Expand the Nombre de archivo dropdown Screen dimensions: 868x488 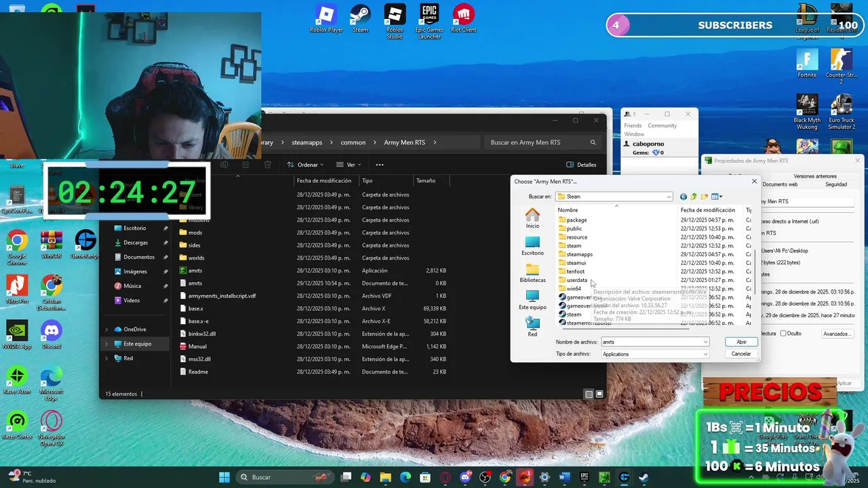[705, 342]
